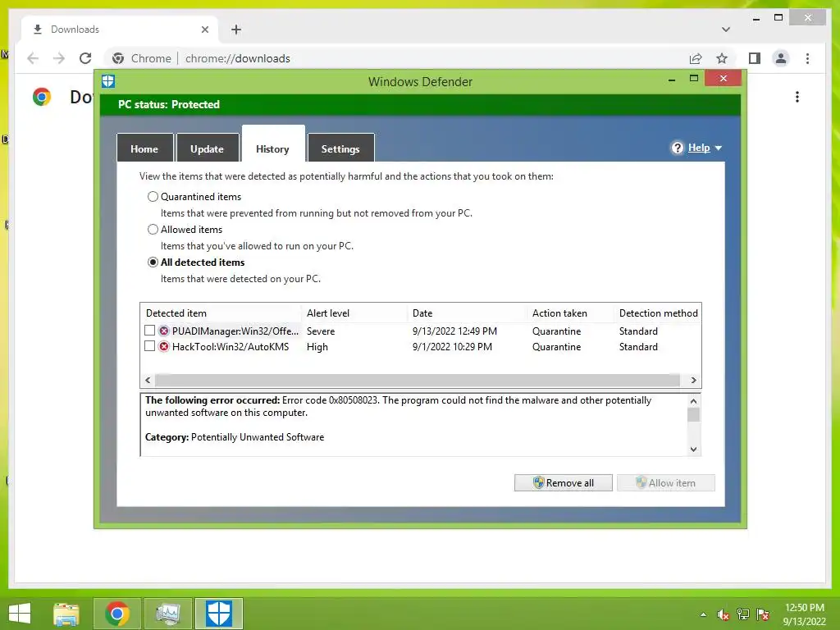
Task: Switch to Chrome in the taskbar
Action: click(116, 614)
